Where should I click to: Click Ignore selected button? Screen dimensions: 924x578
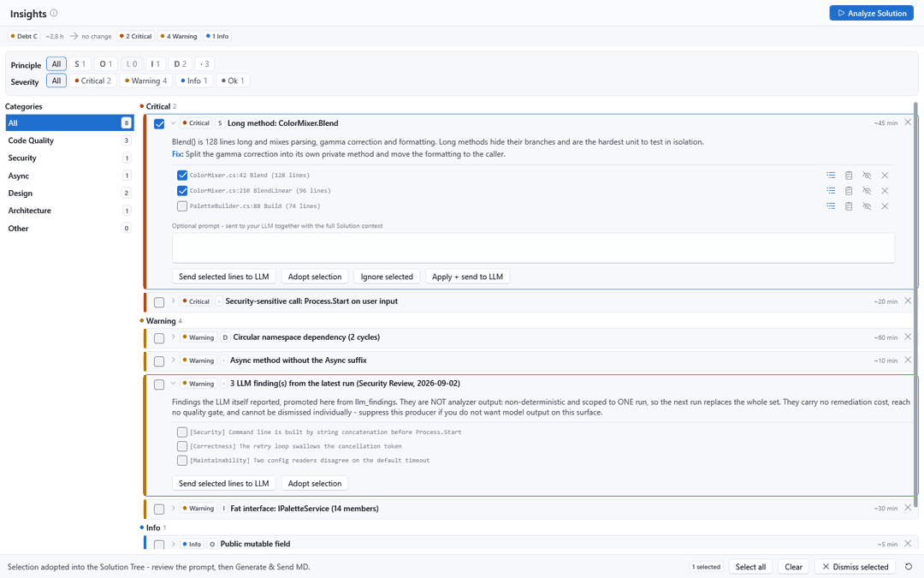click(387, 277)
